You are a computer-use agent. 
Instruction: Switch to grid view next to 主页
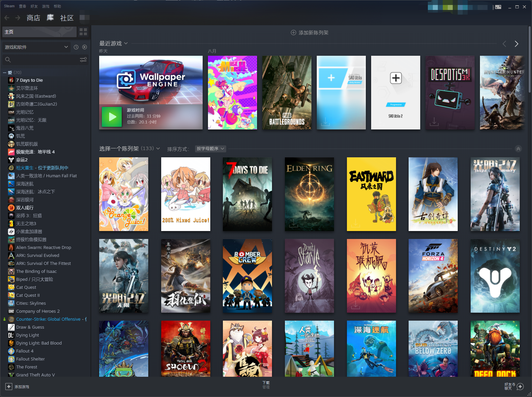[x=83, y=32]
